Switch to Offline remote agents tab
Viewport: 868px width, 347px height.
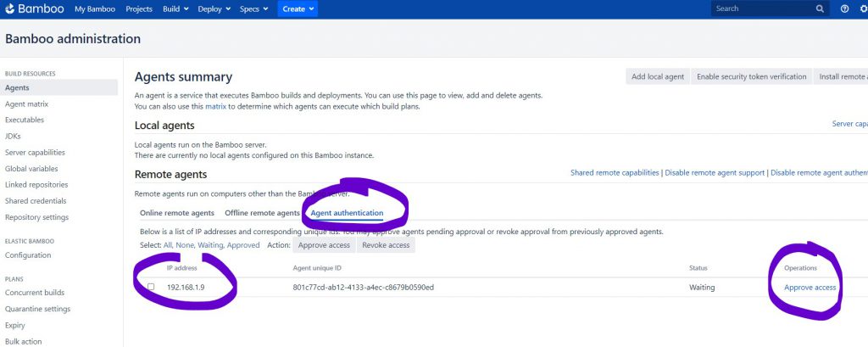[262, 213]
